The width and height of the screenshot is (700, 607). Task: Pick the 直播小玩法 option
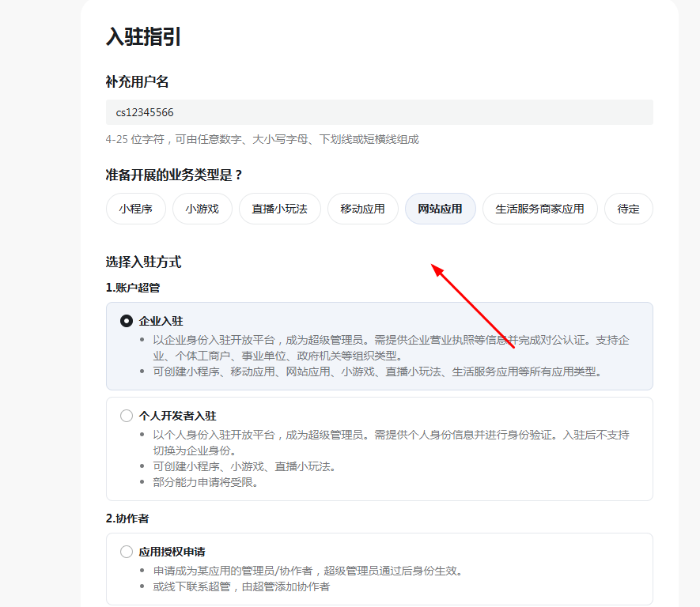coord(279,209)
